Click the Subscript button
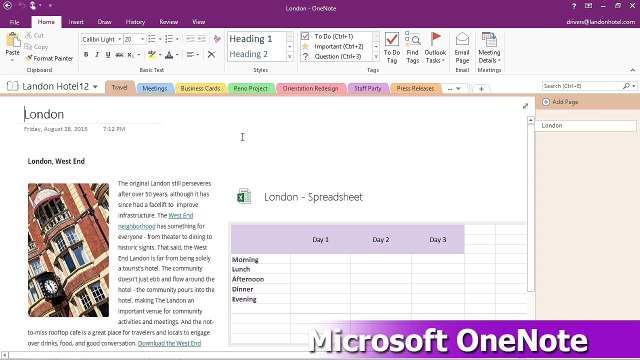 [130, 55]
